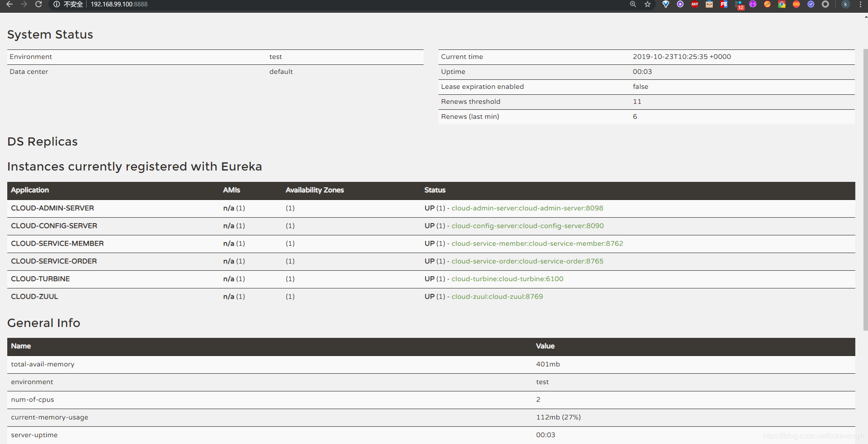Click the Environment value test in System Status

point(275,57)
